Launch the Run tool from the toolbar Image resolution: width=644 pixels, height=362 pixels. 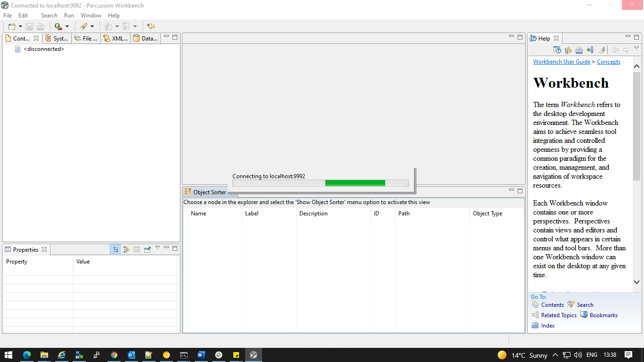(x=58, y=26)
